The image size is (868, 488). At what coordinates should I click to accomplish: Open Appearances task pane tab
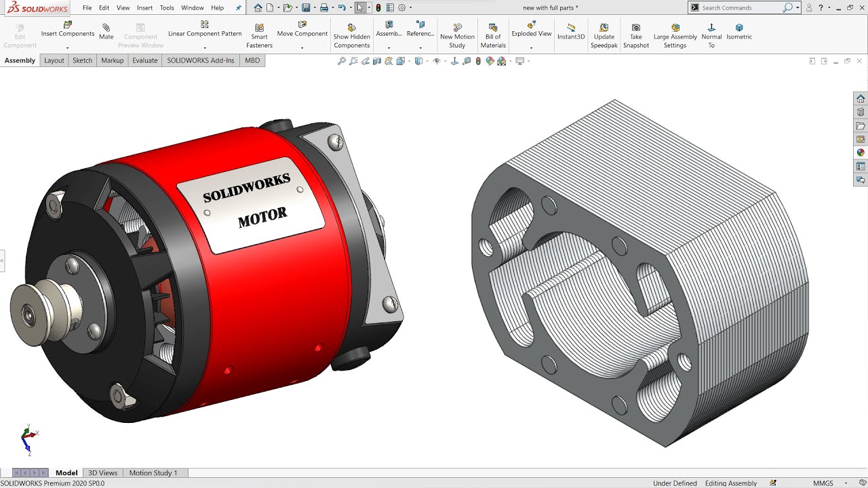861,152
